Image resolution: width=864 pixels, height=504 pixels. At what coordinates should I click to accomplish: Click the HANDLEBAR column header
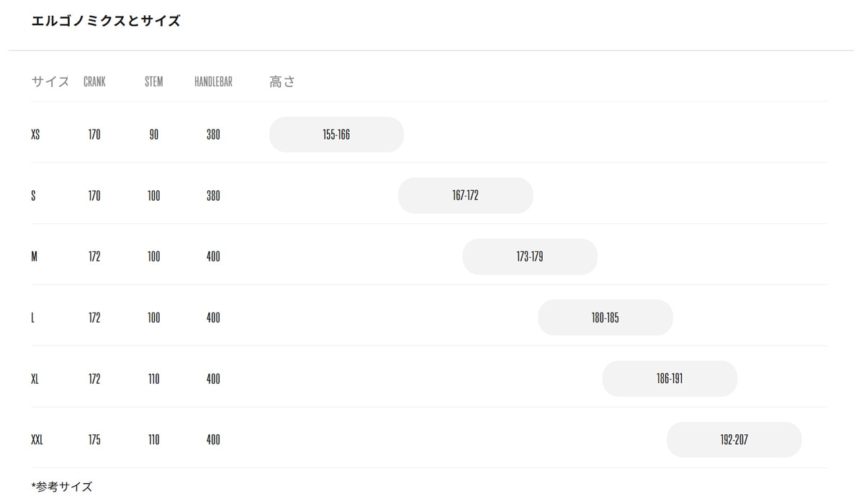tap(213, 82)
